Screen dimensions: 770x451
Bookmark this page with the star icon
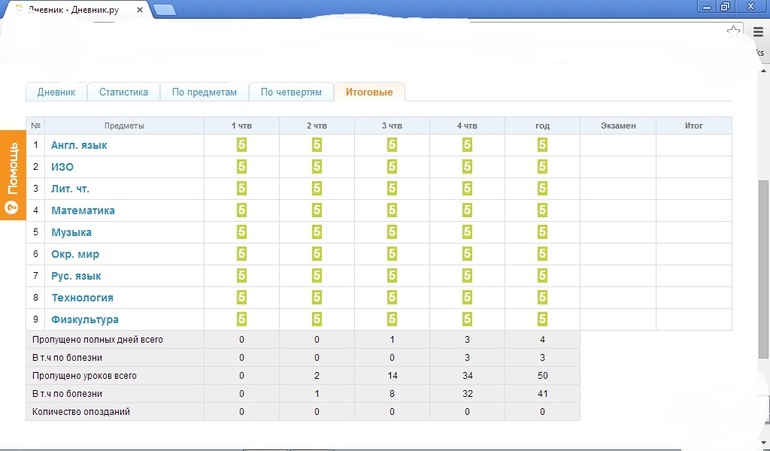point(735,31)
